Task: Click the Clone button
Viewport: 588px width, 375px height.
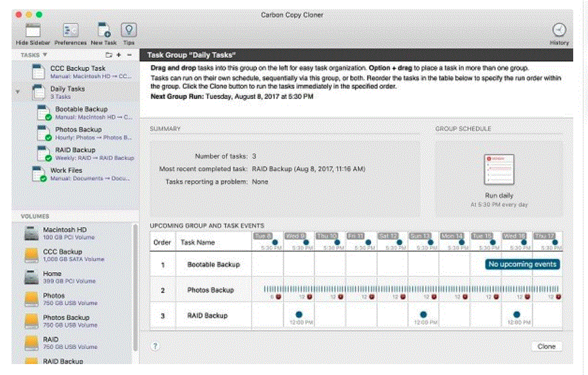Action: coord(546,347)
